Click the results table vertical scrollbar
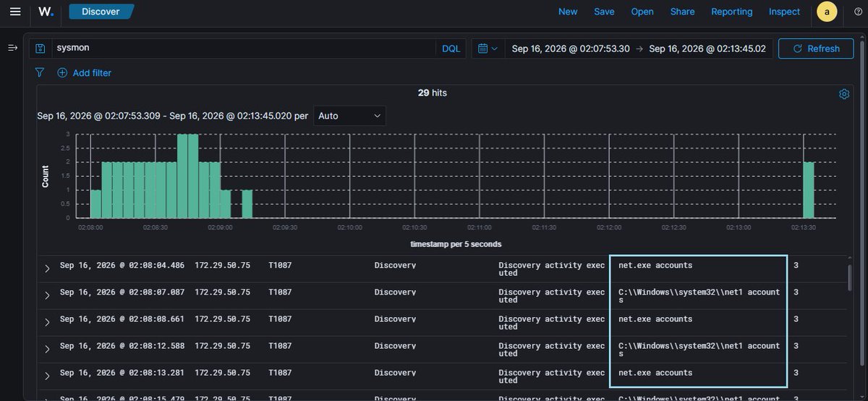 click(851, 279)
